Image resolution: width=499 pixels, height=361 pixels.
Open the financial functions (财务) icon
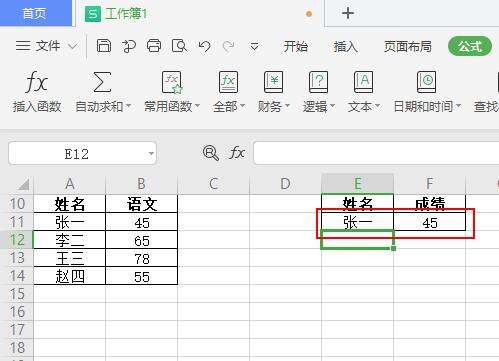point(273,82)
